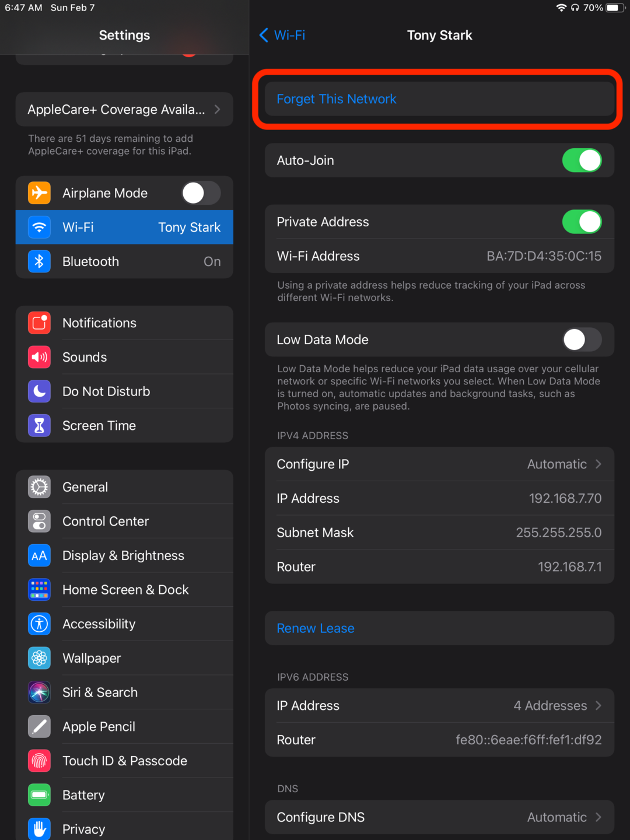
Task: Go back using the Wi-Fi chevron
Action: coord(264,35)
